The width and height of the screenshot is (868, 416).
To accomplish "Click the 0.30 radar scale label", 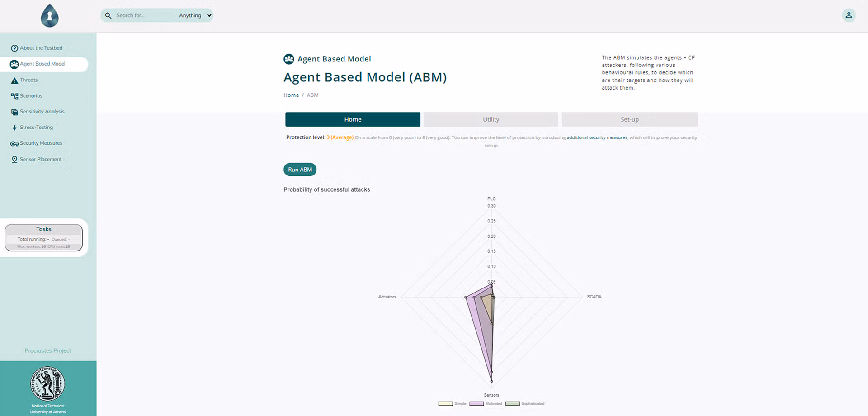I will coord(491,206).
